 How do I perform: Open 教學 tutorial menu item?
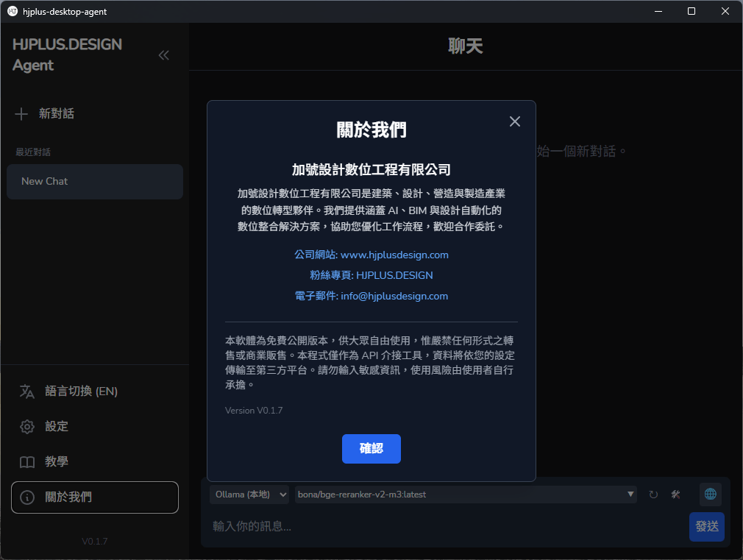tap(57, 462)
